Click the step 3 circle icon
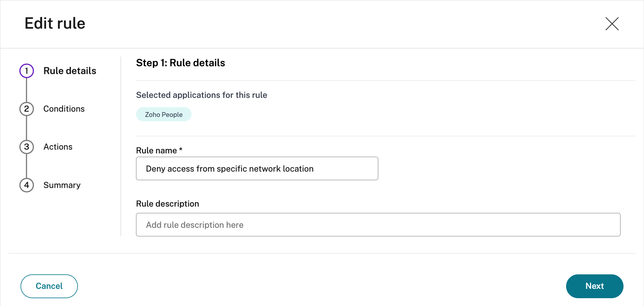The width and height of the screenshot is (644, 306). (26, 147)
